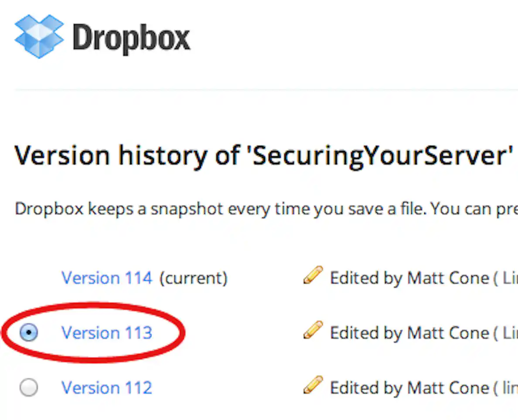Select the Version 112 radio button

tap(29, 387)
